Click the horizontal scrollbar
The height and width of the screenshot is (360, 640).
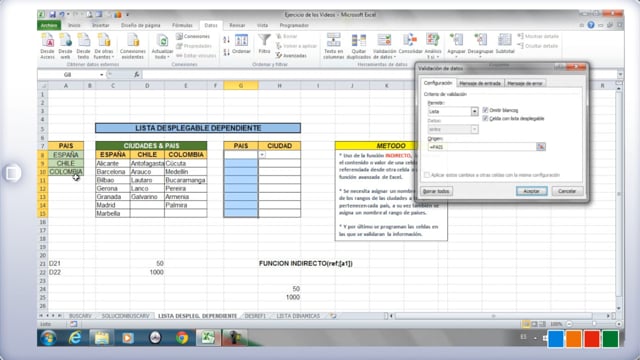coord(493,316)
